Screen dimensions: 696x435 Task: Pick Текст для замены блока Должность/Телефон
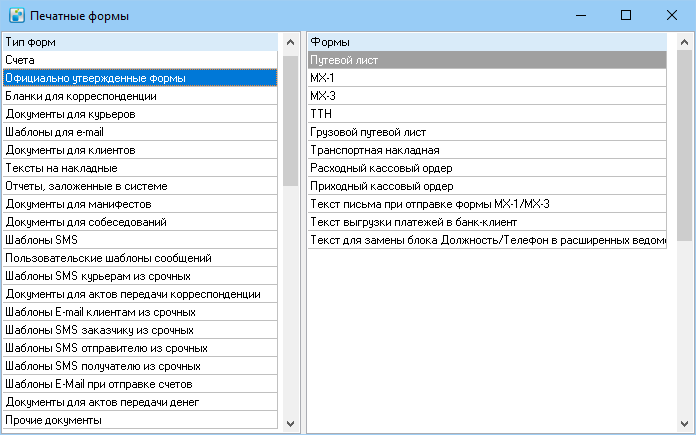(487, 240)
